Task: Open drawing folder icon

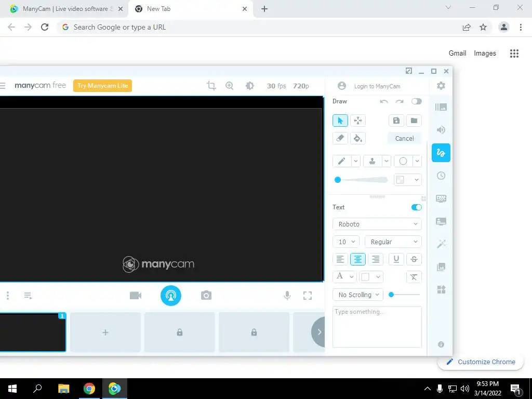Action: [x=414, y=121]
